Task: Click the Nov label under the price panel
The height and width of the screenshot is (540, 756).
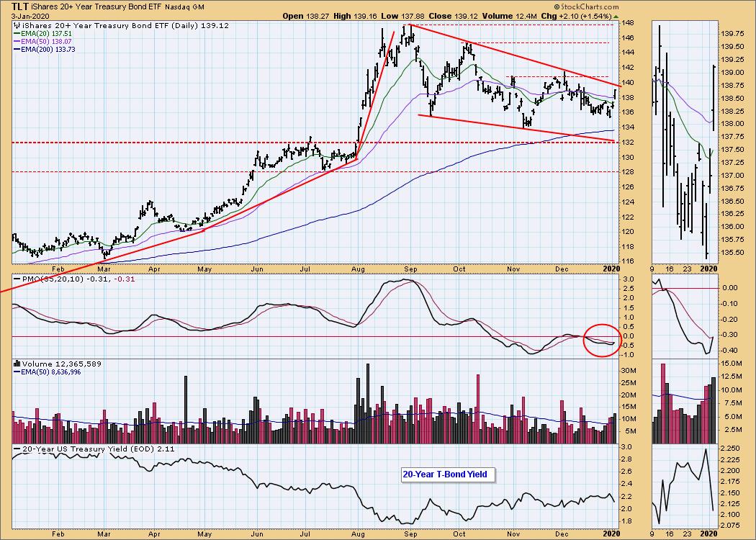Action: point(513,269)
